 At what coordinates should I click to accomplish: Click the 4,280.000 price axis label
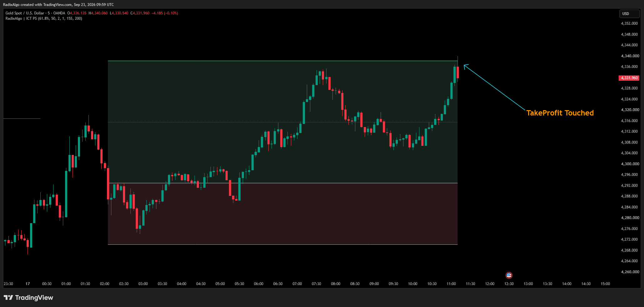pos(630,218)
